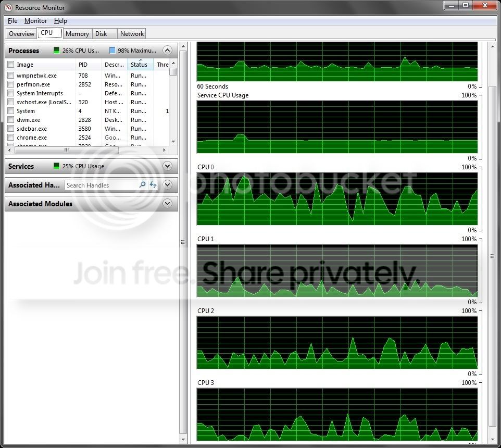Click the green Services CPU Usage square
The width and height of the screenshot is (501, 448).
pos(57,166)
